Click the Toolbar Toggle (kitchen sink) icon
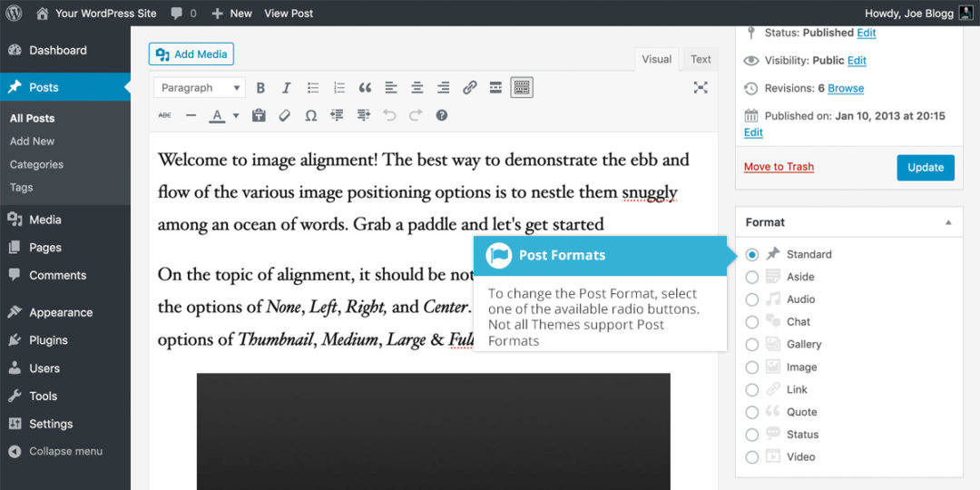The width and height of the screenshot is (980, 490). pos(521,88)
